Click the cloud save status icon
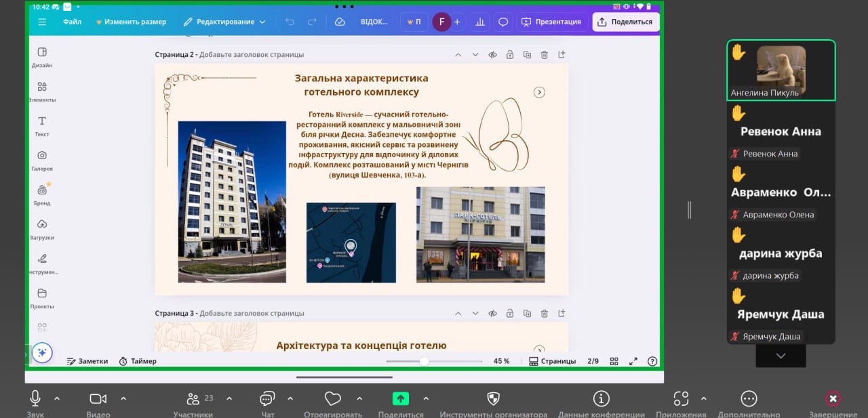The height and width of the screenshot is (418, 868). 340,22
